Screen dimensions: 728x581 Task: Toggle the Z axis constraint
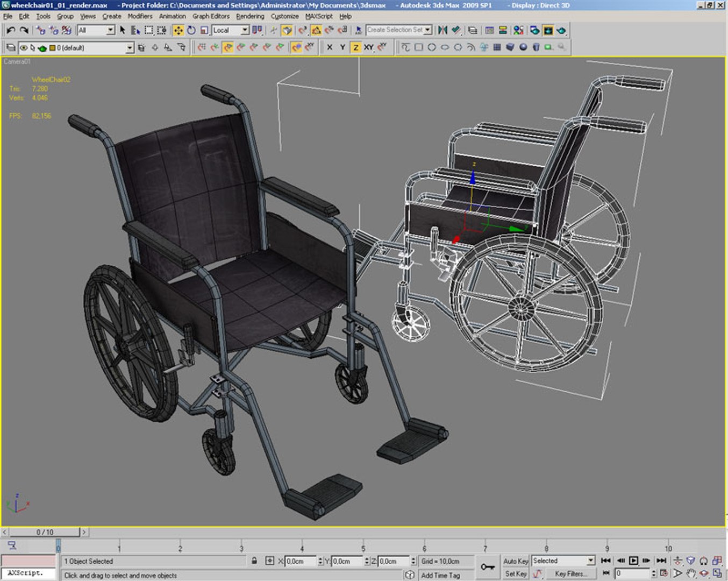pos(355,47)
